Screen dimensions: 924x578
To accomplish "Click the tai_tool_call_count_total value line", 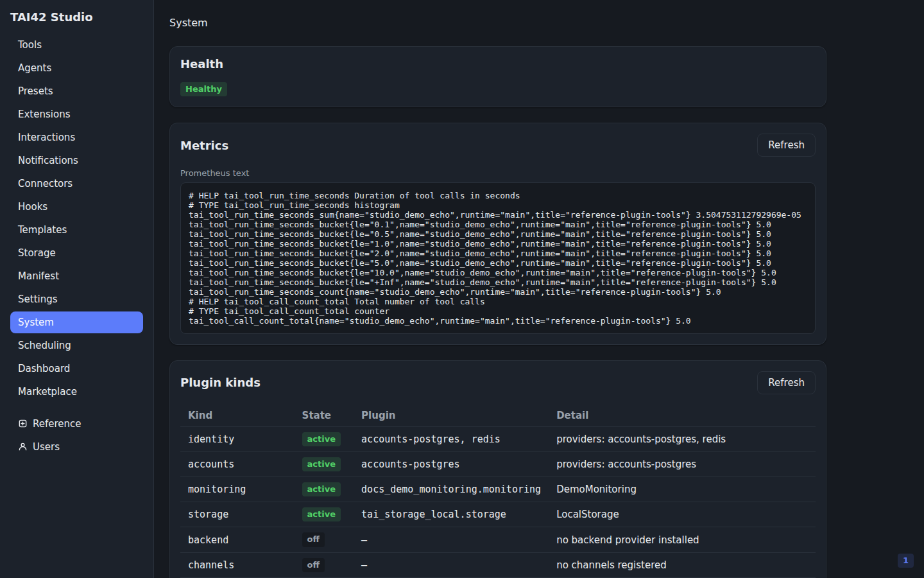I will 440,321.
